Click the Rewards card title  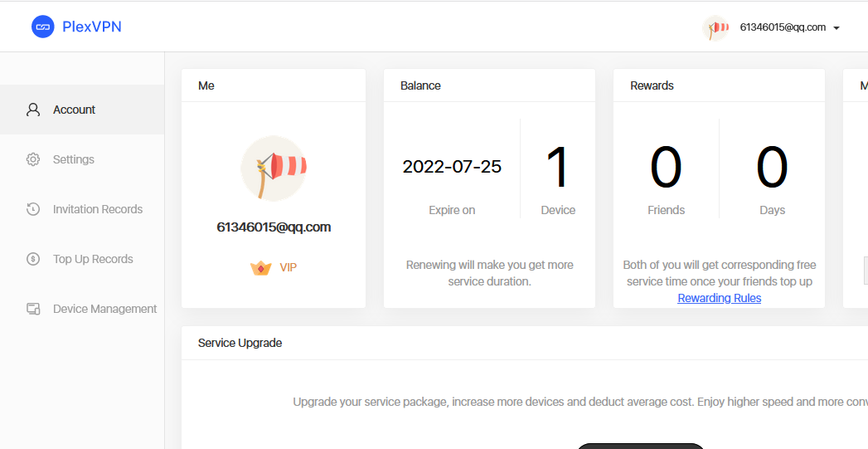tap(652, 85)
